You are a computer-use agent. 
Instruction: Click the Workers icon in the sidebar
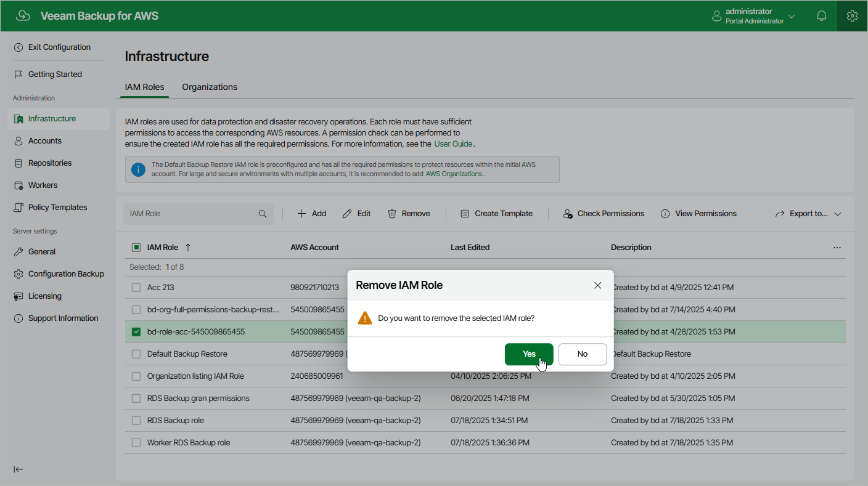click(x=18, y=185)
